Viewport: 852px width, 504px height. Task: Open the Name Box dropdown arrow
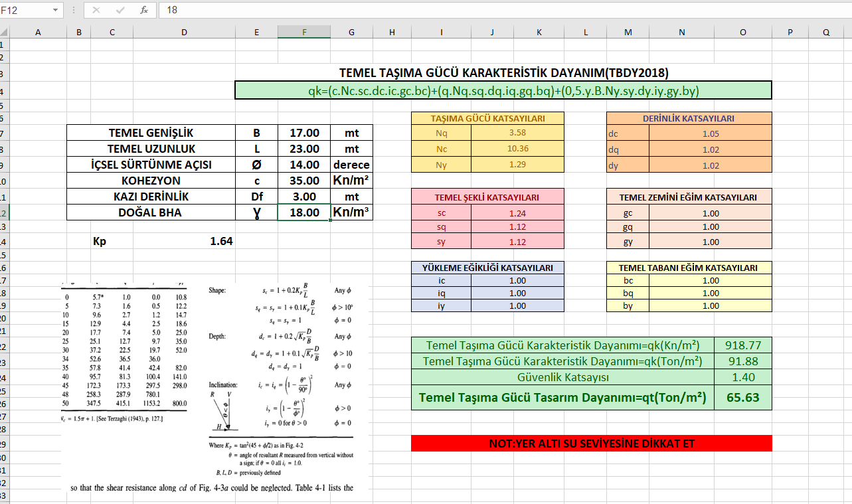55,10
